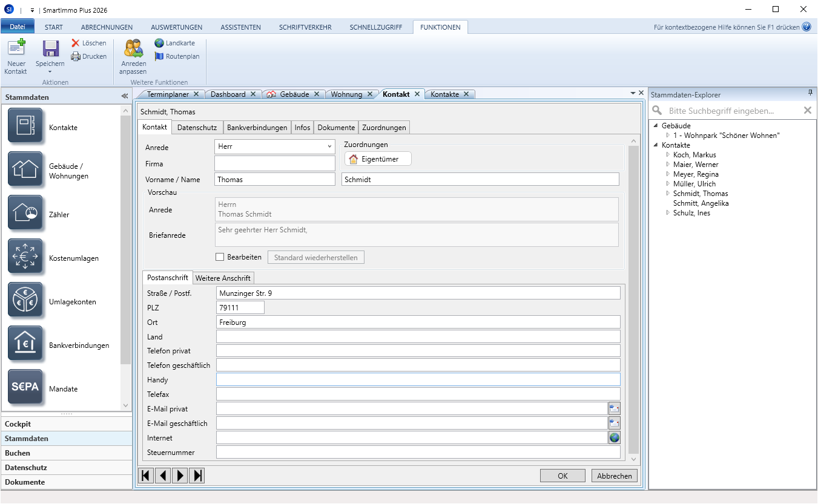Screen dimensions: 818x504
Task: Expand the Schmidt, Thomas tree node
Action: point(668,194)
